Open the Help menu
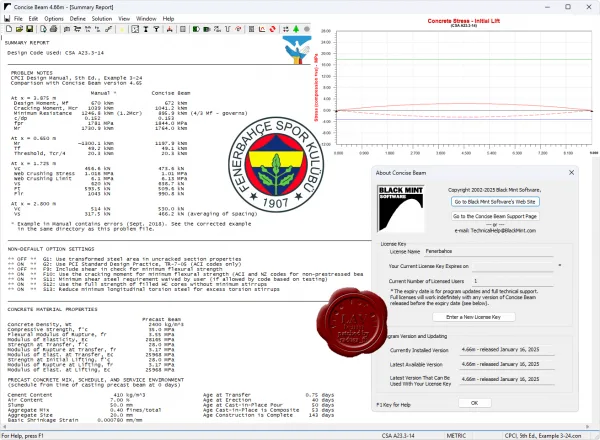The height and width of the screenshot is (440, 600). (168, 18)
